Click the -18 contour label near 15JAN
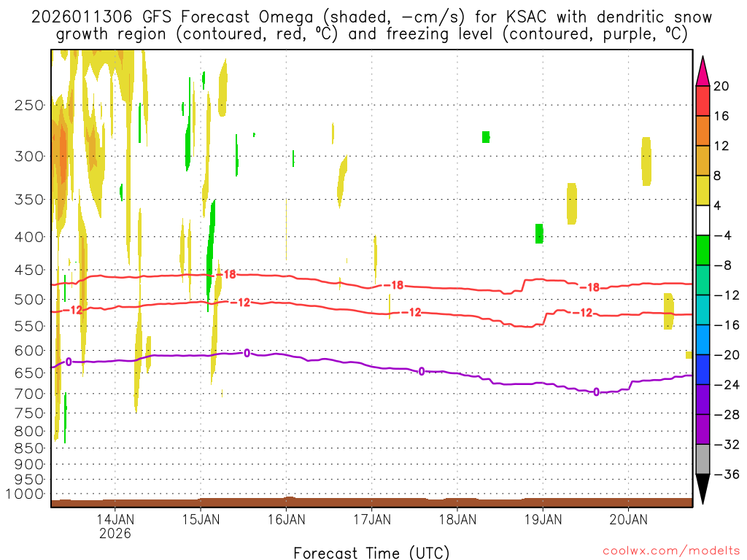This screenshot has width=747, height=560. tap(226, 274)
